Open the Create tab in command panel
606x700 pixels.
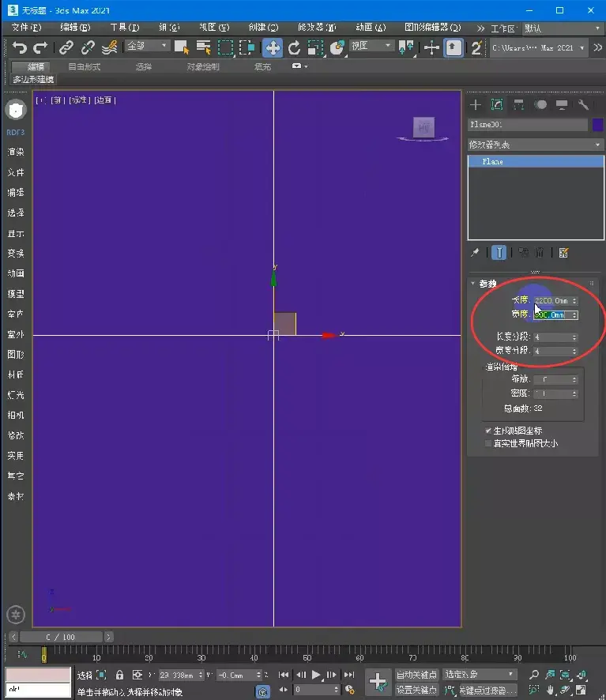(x=476, y=104)
